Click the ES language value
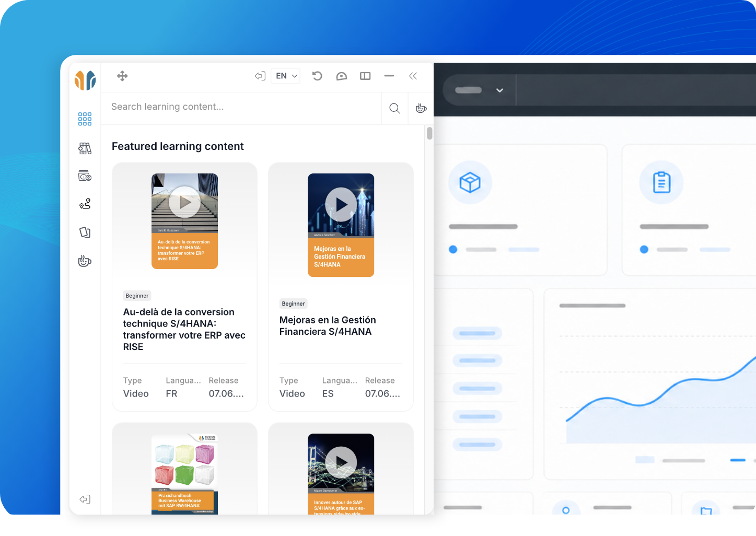This screenshot has width=756, height=536. pyautogui.click(x=328, y=394)
